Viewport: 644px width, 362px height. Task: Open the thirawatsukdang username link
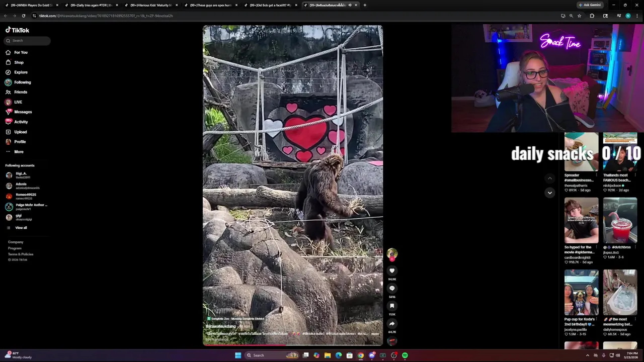coord(221,326)
